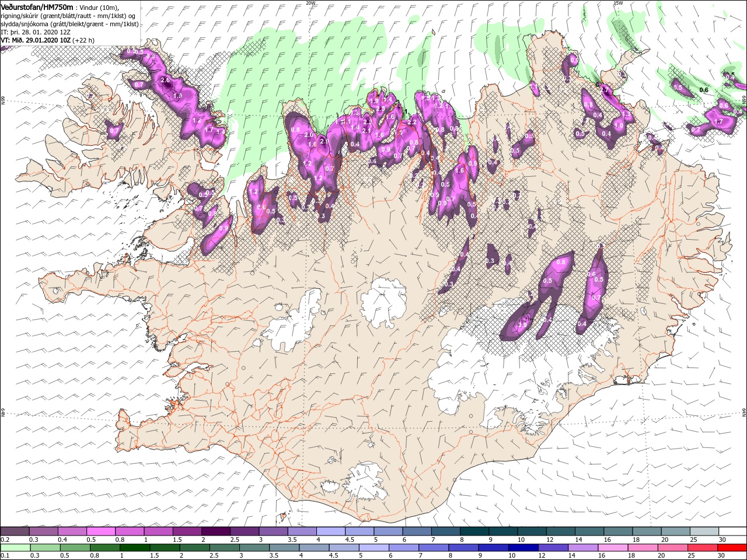Select the upper legend swatch labeled 14
The height and width of the screenshot is (560, 747).
click(589, 531)
